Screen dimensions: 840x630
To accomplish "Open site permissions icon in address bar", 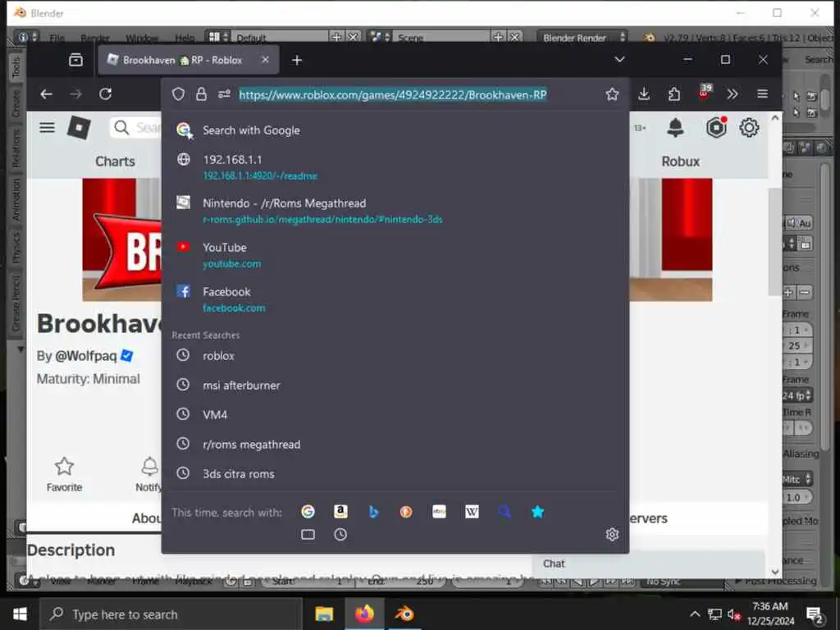I will [x=224, y=95].
